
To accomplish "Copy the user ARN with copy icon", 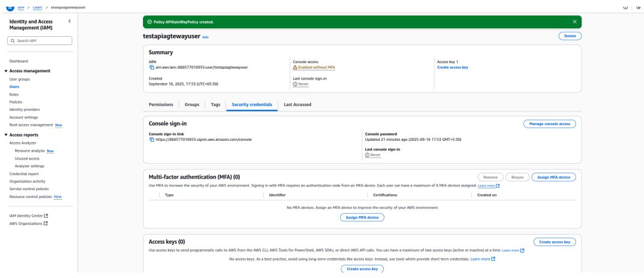I will pos(151,67).
